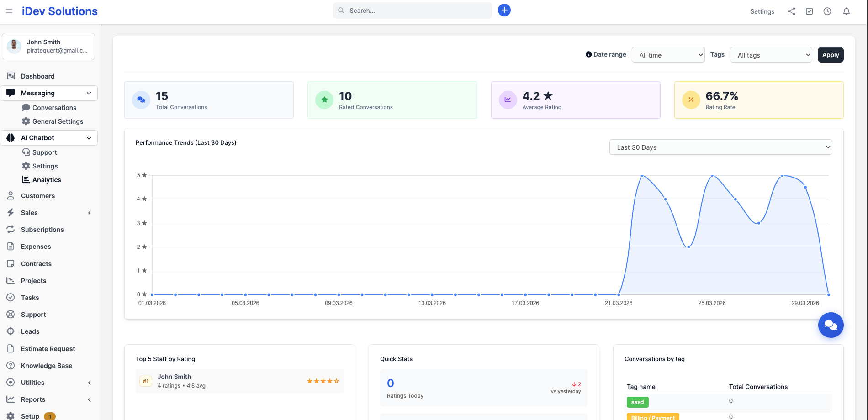
Task: Click the Dashboard sidebar icon
Action: [11, 76]
